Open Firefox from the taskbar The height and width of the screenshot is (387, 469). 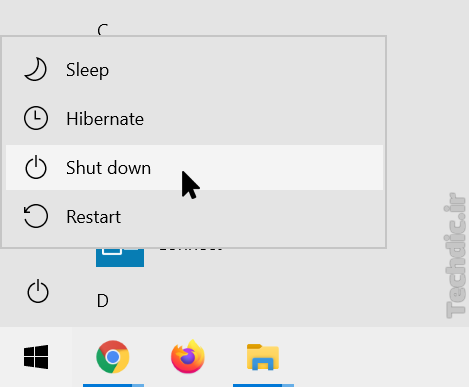(x=188, y=356)
